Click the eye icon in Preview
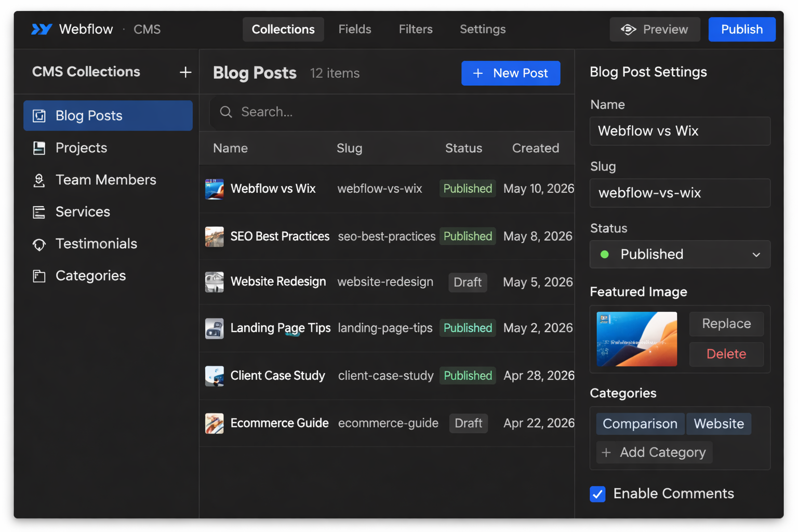The height and width of the screenshot is (532, 798). point(628,30)
